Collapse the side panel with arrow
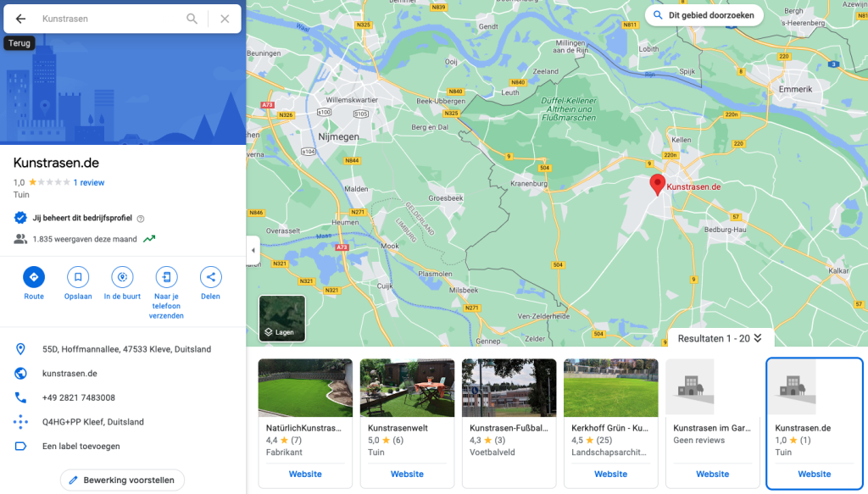This screenshot has width=868, height=494. 253,250
